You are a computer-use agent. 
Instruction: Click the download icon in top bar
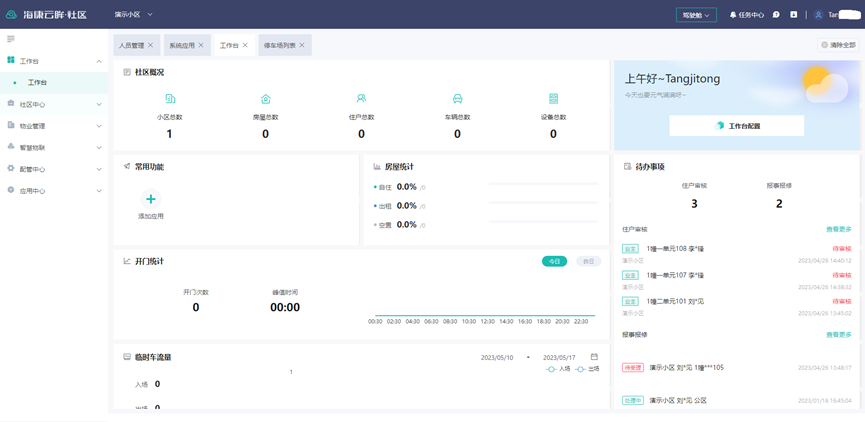click(794, 15)
